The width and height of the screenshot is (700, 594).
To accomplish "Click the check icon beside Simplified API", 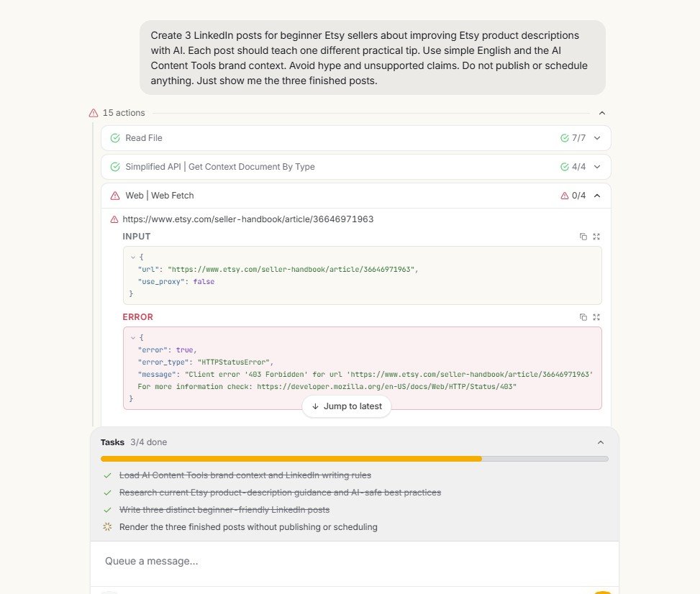I will [x=115, y=167].
